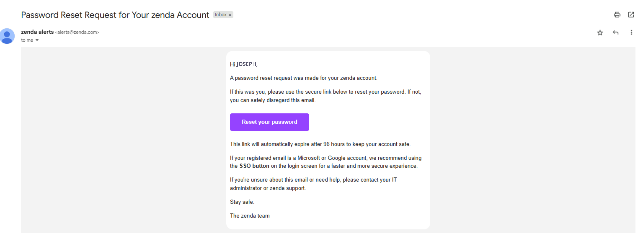644x240 pixels.
Task: Star the zenda alerts message
Action: (x=600, y=32)
